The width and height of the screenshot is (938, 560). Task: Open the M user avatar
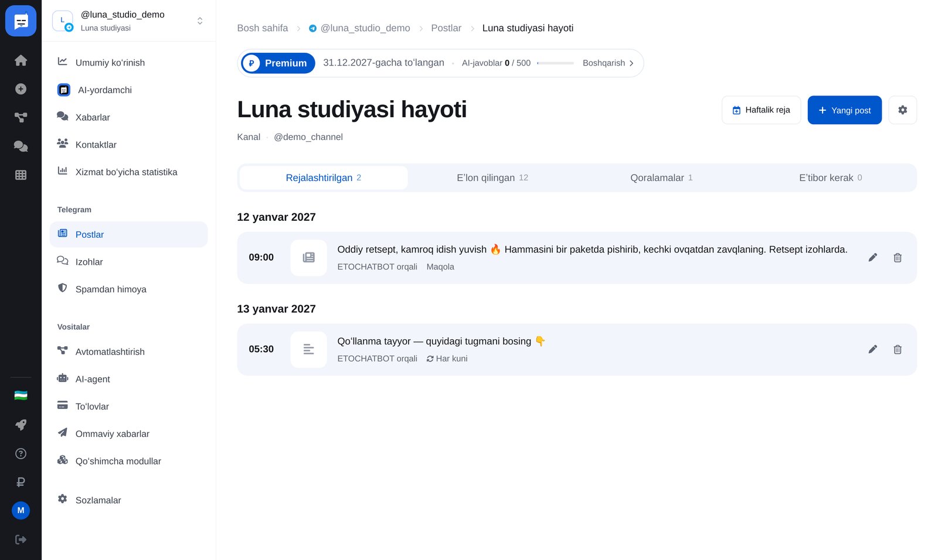pos(21,510)
